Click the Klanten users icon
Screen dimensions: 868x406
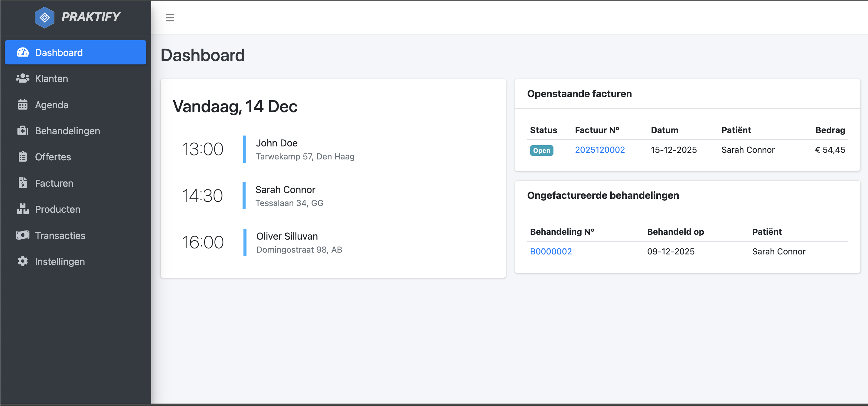pyautogui.click(x=22, y=78)
